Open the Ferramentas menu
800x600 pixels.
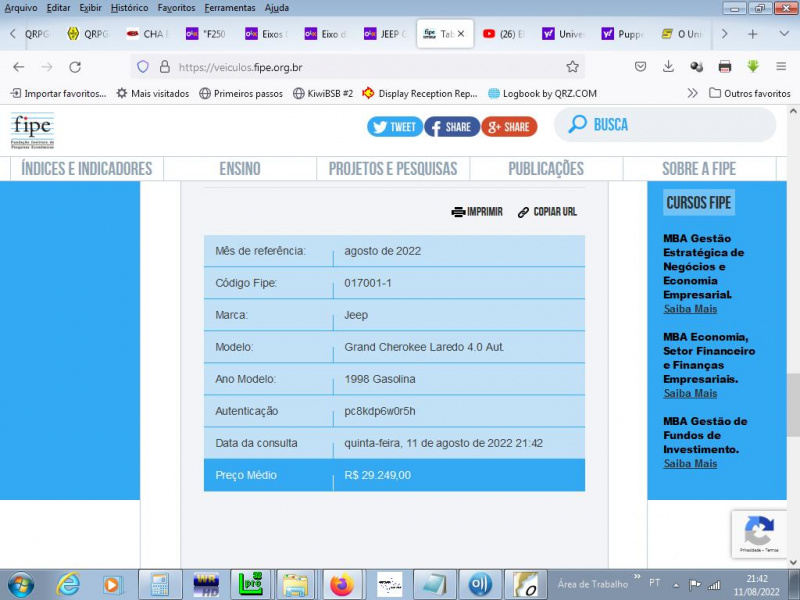[x=230, y=8]
